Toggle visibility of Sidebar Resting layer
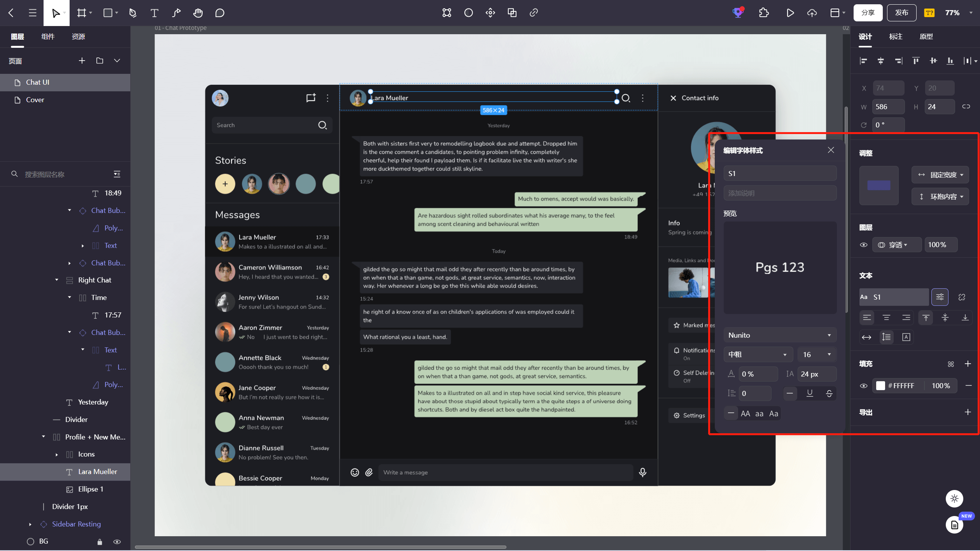This screenshot has height=551, width=980. coord(116,523)
